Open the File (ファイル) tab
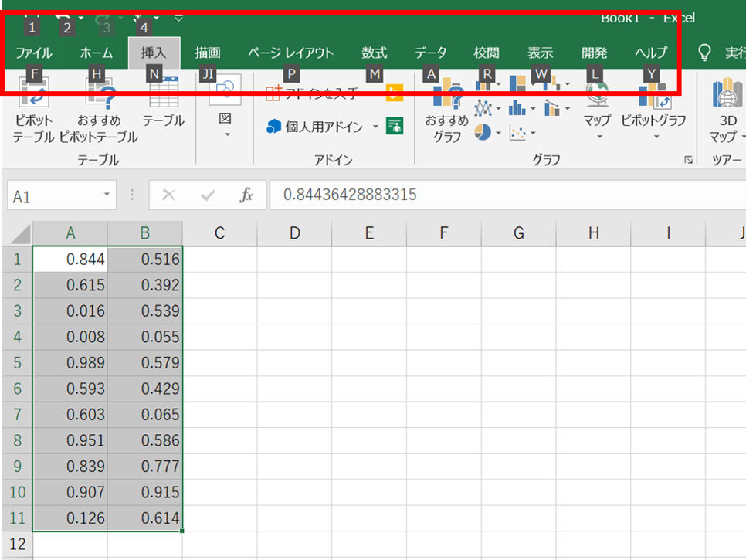Image resolution: width=746 pixels, height=560 pixels. click(x=34, y=53)
